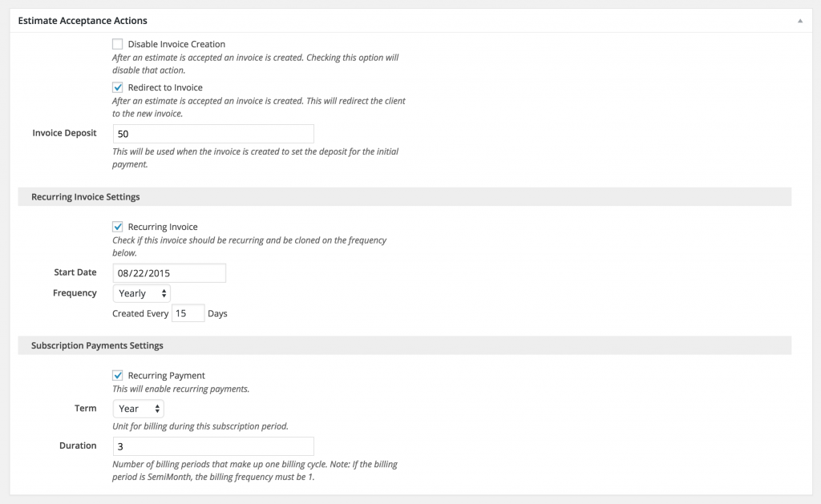Click the Invoice Deposit field containing 50
Viewport: 821px width, 504px height.
[212, 133]
